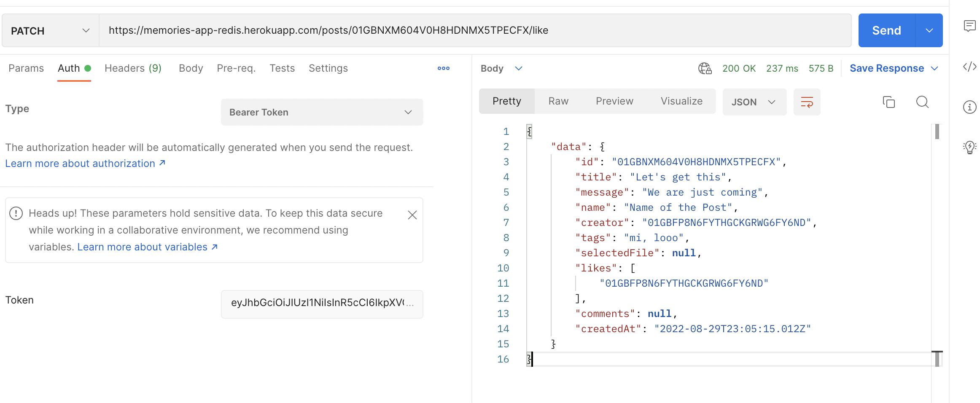Click the creator value on line 7
Image resolution: width=980 pixels, height=403 pixels.
[727, 223]
